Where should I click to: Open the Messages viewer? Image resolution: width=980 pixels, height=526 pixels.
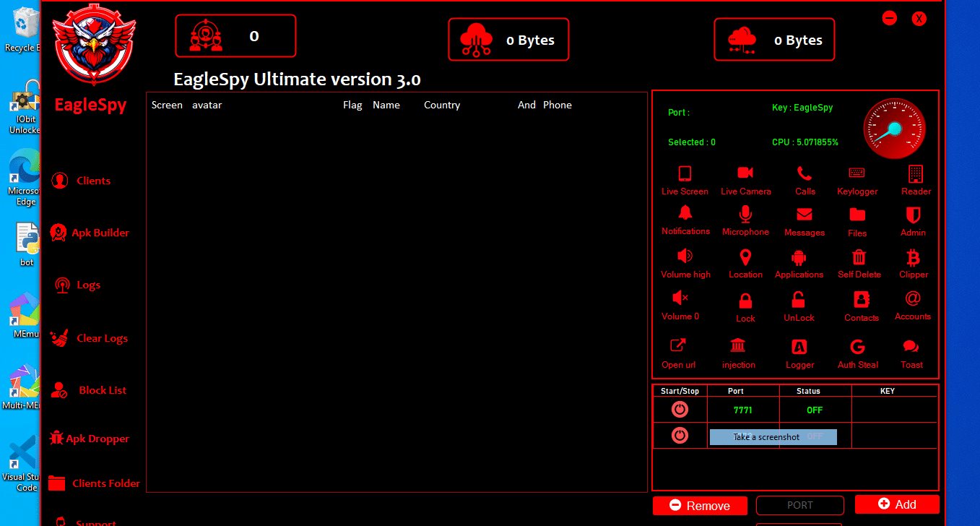(x=804, y=220)
